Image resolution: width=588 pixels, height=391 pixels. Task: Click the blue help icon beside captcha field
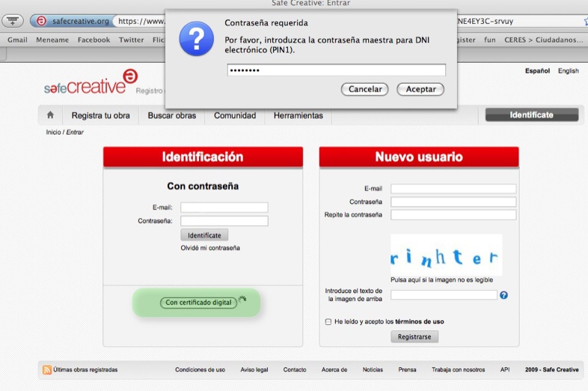[x=503, y=295]
